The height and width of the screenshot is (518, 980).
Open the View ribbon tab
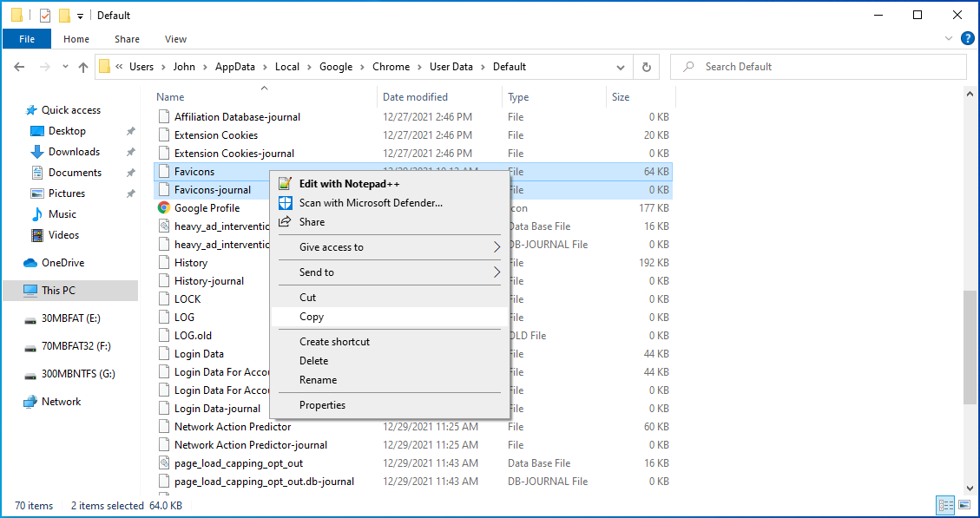[x=175, y=39]
